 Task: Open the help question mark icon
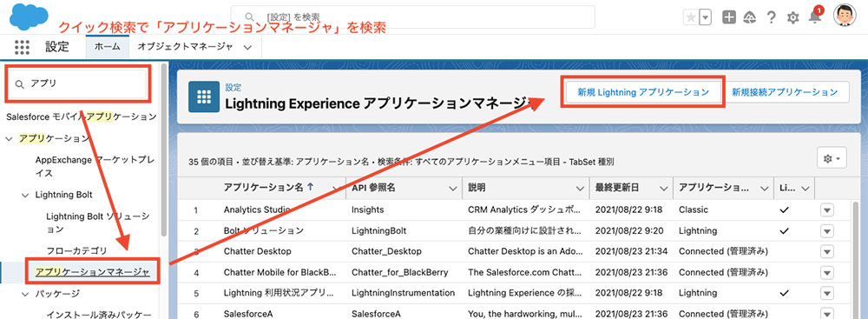coord(771,17)
